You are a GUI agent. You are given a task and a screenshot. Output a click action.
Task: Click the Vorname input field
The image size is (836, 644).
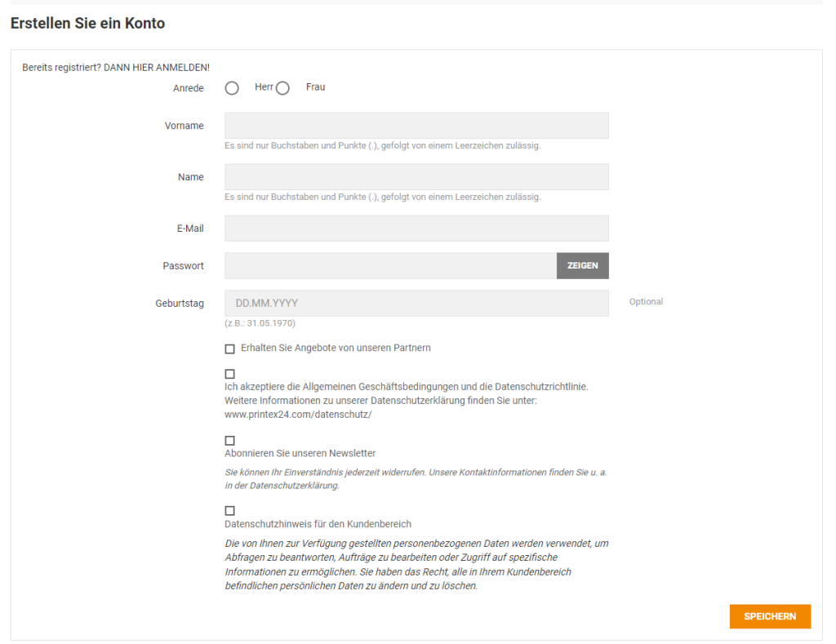(416, 125)
